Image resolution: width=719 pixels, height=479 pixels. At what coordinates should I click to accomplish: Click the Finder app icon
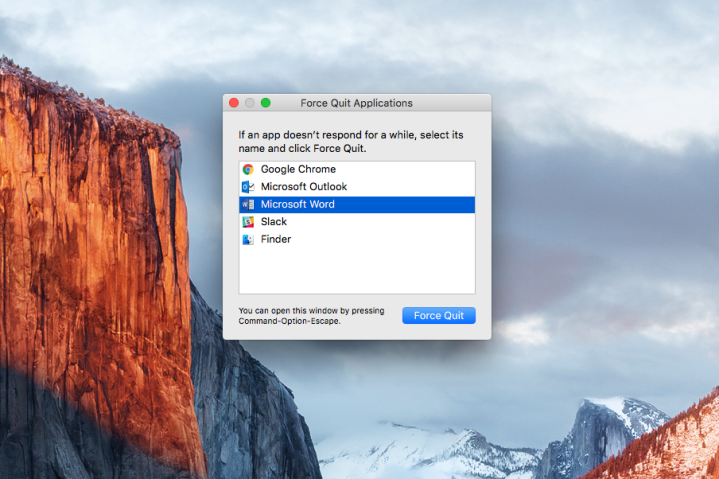coord(248,239)
